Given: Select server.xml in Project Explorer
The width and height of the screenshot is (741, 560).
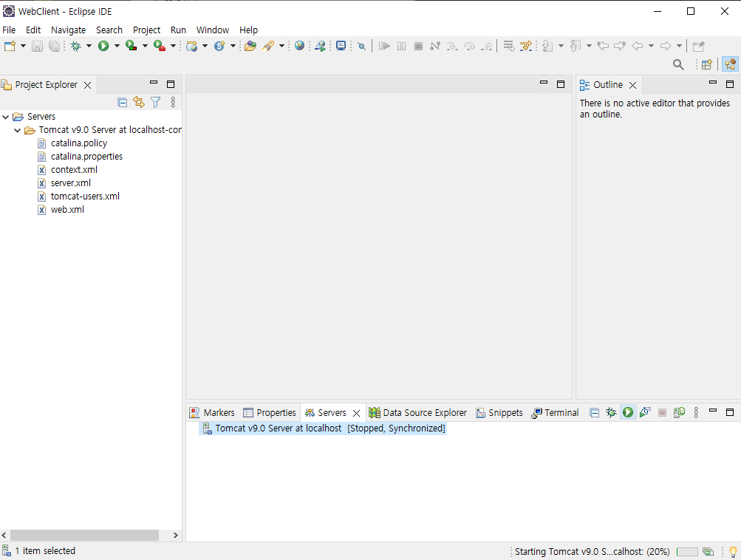Looking at the screenshot, I should click(71, 183).
